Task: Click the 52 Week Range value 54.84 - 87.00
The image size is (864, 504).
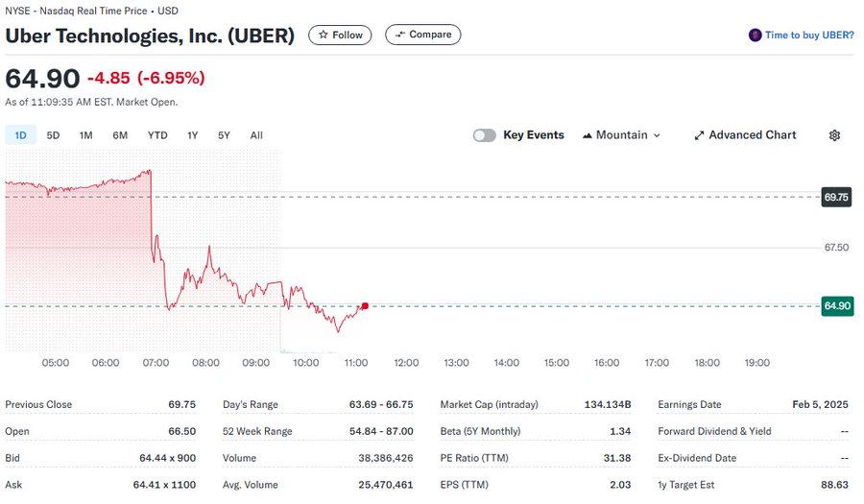Action: click(x=381, y=431)
